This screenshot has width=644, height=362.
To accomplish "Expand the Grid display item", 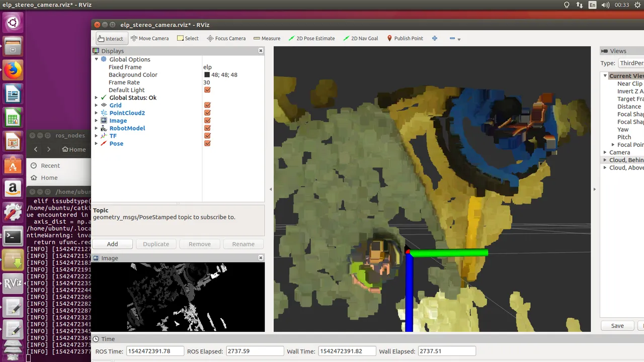I will [x=97, y=105].
